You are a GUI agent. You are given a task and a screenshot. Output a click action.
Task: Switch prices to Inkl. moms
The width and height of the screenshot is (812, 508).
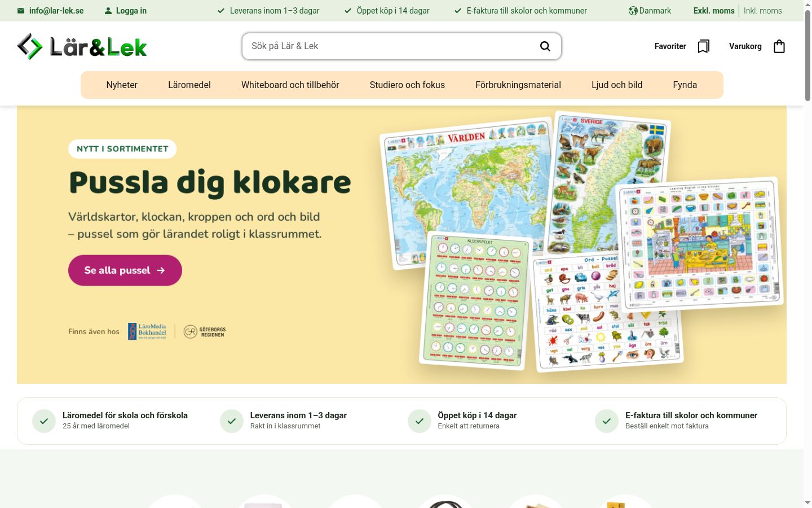pyautogui.click(x=763, y=11)
